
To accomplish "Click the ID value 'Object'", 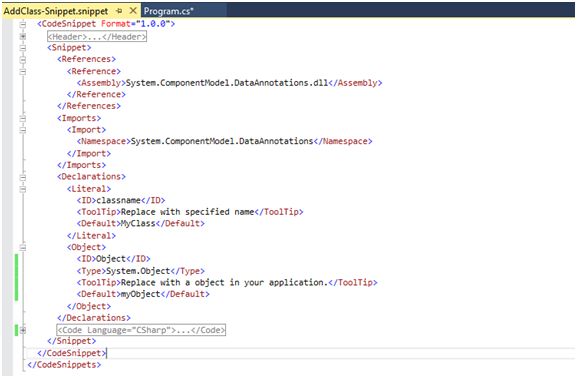I will point(111,259).
